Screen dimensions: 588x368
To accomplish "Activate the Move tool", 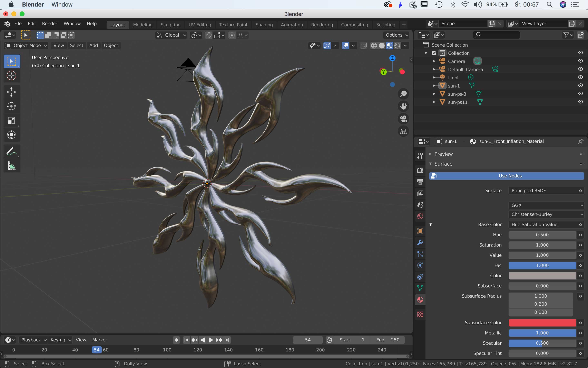I will click(x=11, y=92).
